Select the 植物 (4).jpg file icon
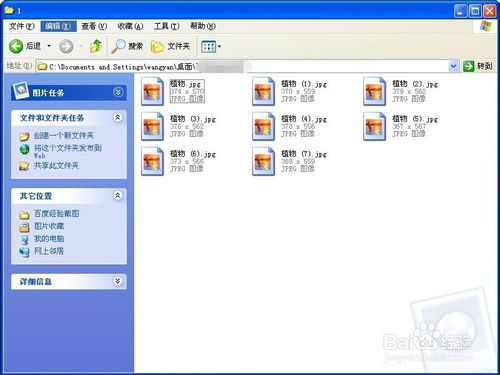500x375 pixels. [x=263, y=126]
